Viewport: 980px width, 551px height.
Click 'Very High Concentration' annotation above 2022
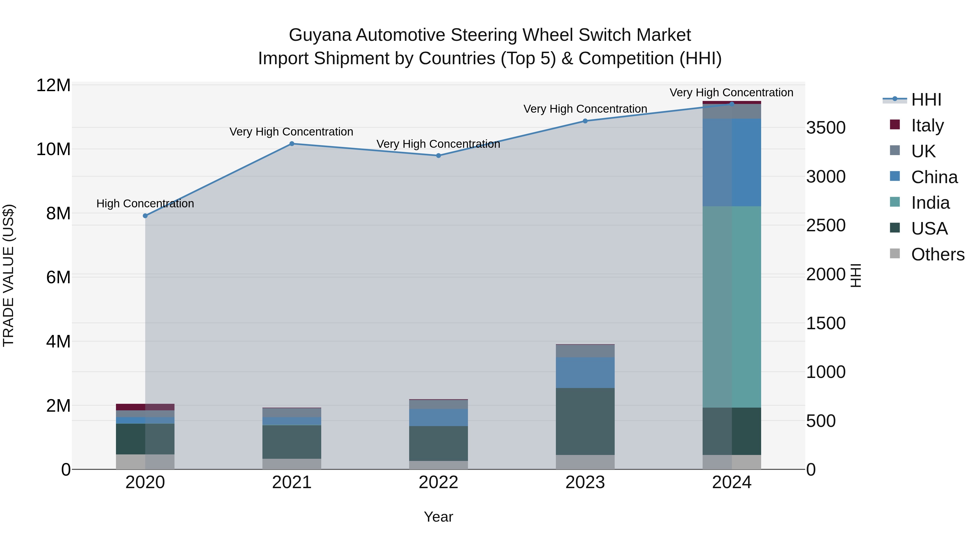(438, 144)
